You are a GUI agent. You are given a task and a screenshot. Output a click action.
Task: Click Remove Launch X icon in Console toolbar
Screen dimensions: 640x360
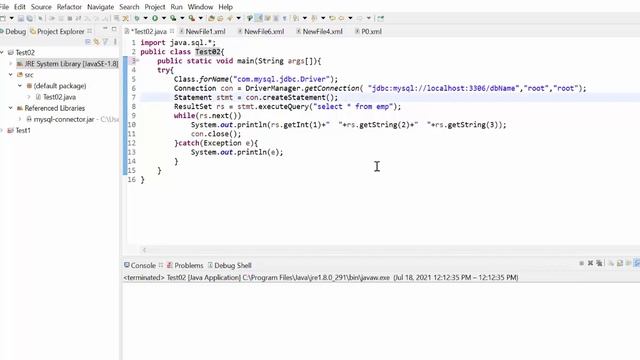point(590,263)
